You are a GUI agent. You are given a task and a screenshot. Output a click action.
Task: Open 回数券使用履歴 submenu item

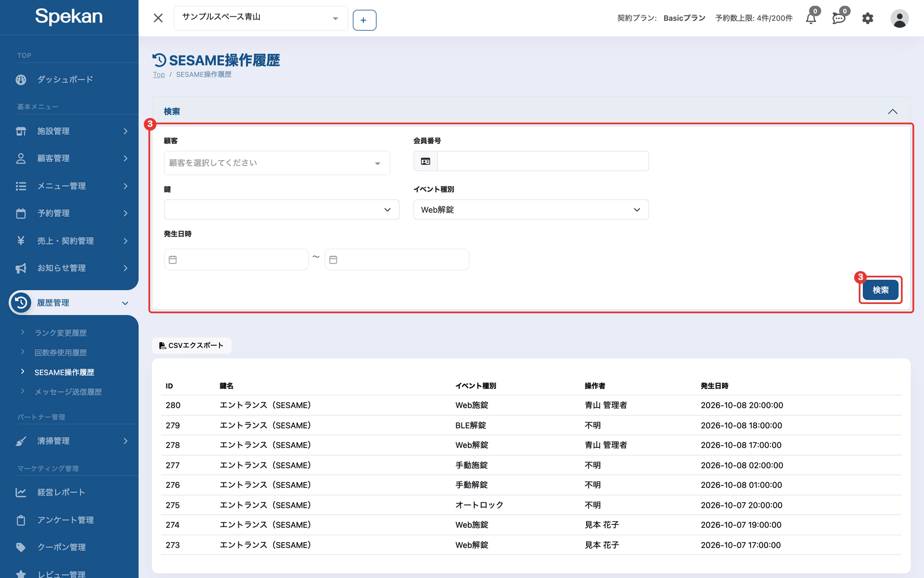61,353
